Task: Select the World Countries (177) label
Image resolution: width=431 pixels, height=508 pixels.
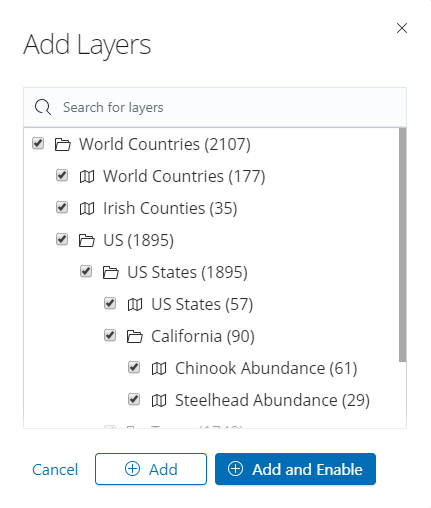Action: (184, 176)
